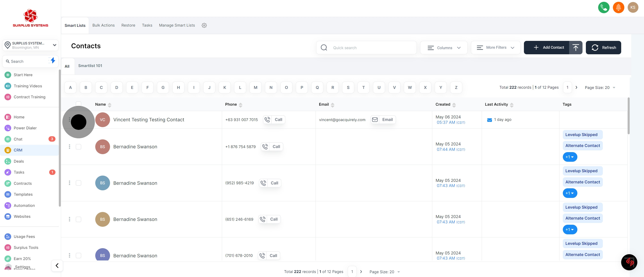Viewport: 644px width, 277px height.
Task: Click the green phone dialer icon
Action: tap(604, 7)
